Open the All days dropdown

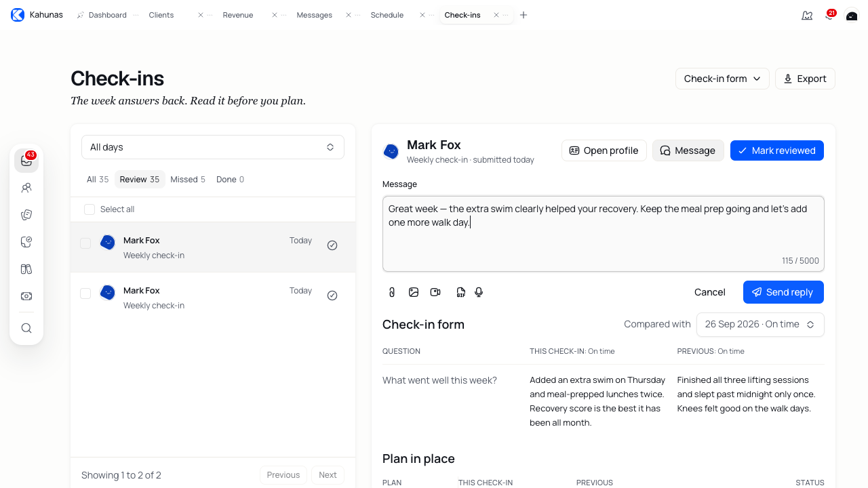tap(213, 147)
